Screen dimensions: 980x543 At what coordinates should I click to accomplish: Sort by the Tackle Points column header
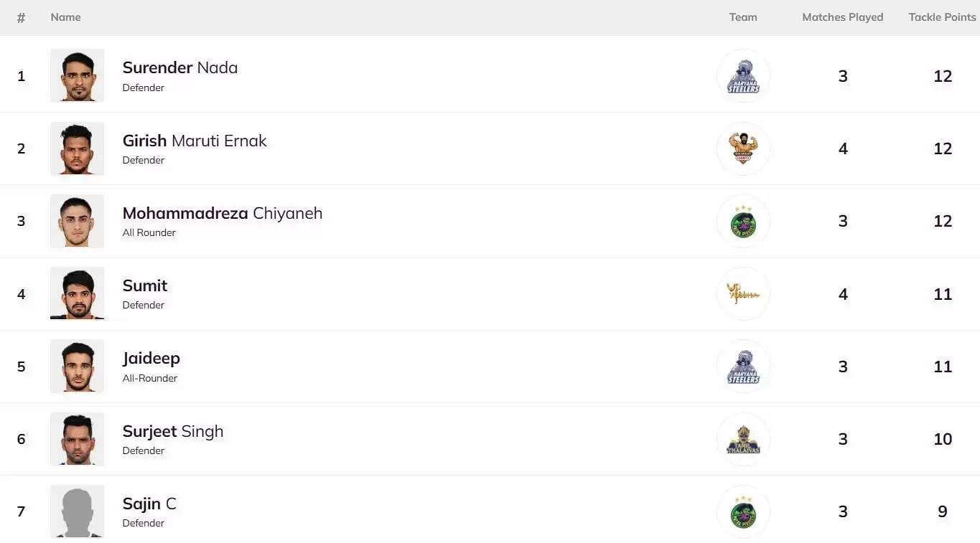tap(942, 17)
